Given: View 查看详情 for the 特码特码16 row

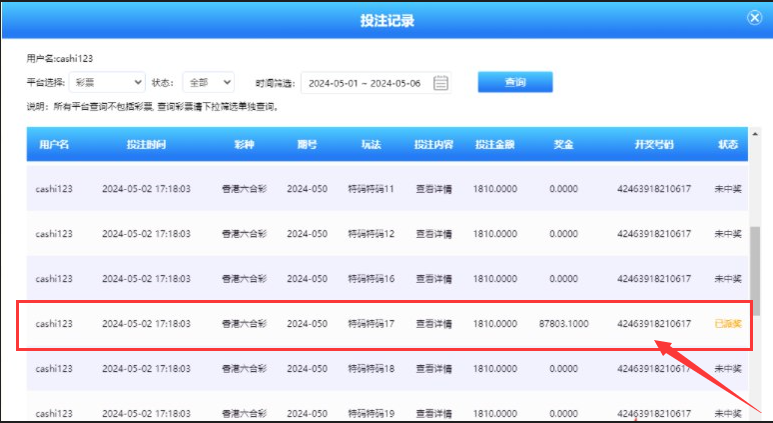Looking at the screenshot, I should click(x=433, y=278).
